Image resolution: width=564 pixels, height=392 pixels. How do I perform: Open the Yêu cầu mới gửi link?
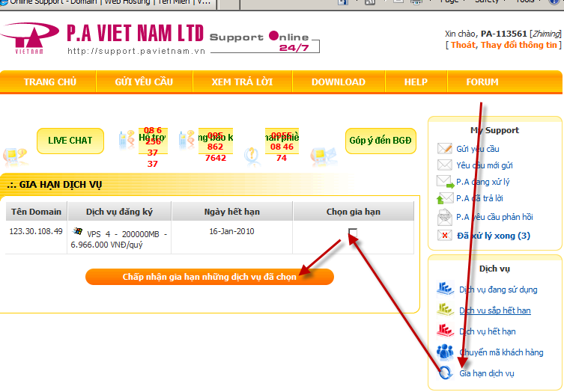[x=485, y=165]
